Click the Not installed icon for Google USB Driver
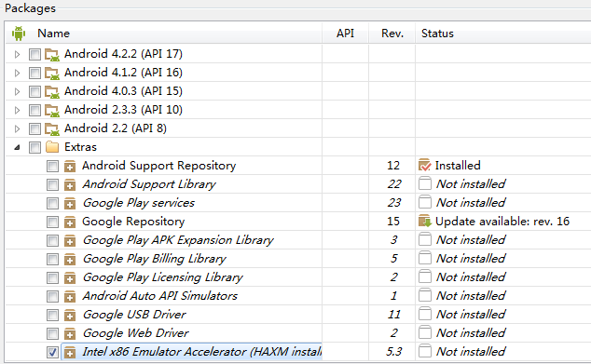Viewport: 591px width, 364px height. [x=425, y=314]
